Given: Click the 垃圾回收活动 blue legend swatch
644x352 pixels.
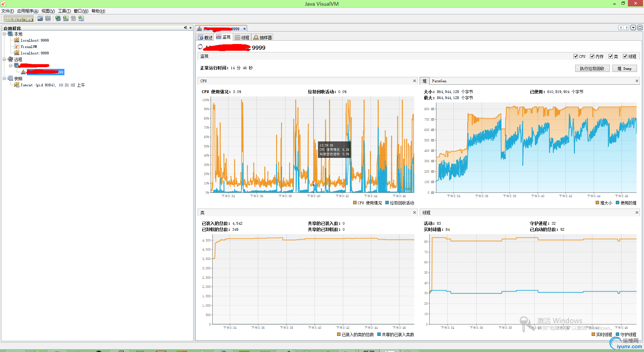Looking at the screenshot, I should (x=387, y=203).
